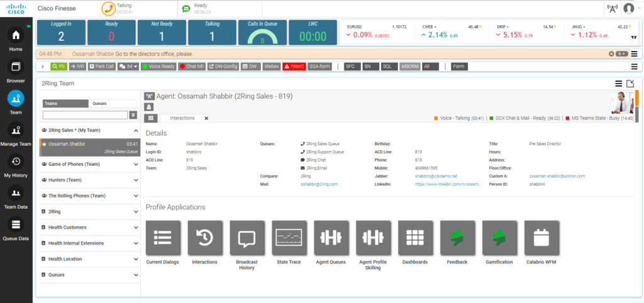This screenshot has width=644, height=303.
Task: Open the Feedback application tile
Action: coord(457,238)
